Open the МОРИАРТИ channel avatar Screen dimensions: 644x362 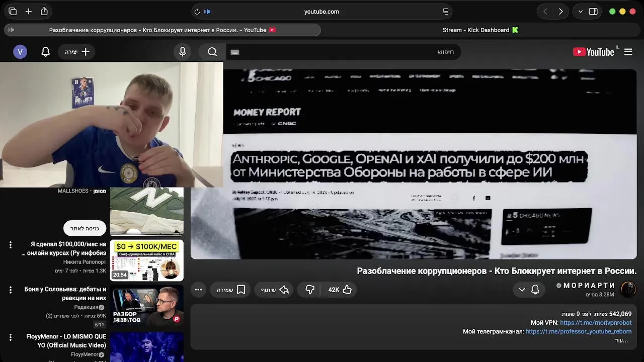coord(628,289)
